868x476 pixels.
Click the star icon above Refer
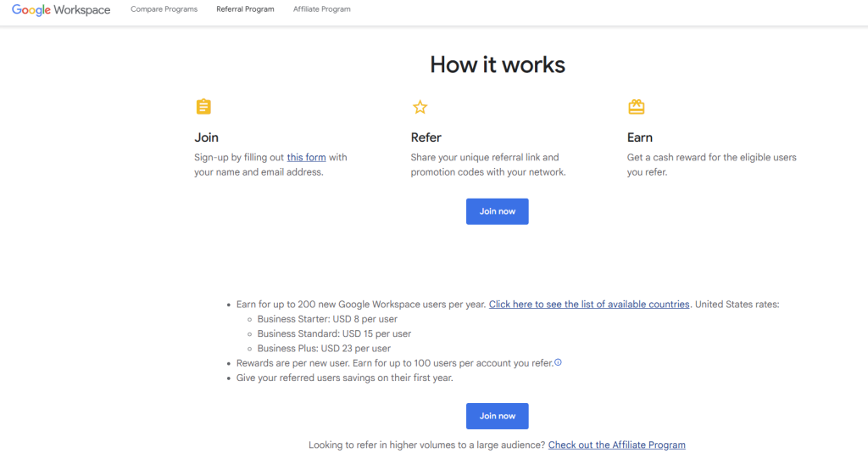click(x=420, y=107)
